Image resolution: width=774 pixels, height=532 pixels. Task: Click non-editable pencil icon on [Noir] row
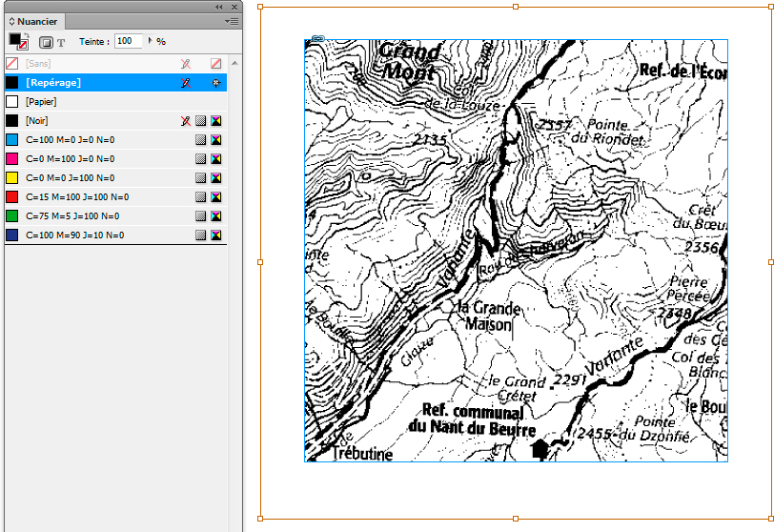pyautogui.click(x=186, y=121)
